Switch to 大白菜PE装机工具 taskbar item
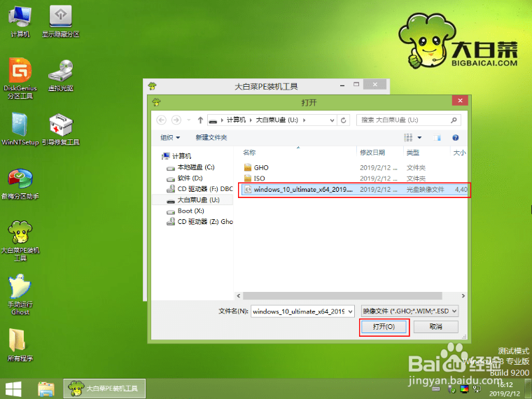 pos(104,388)
